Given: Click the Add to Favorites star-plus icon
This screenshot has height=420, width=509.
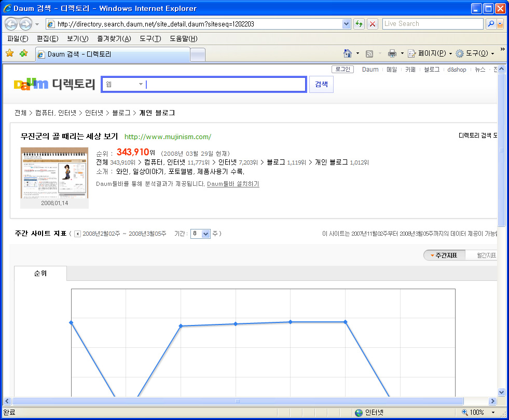Looking at the screenshot, I should click(x=23, y=53).
